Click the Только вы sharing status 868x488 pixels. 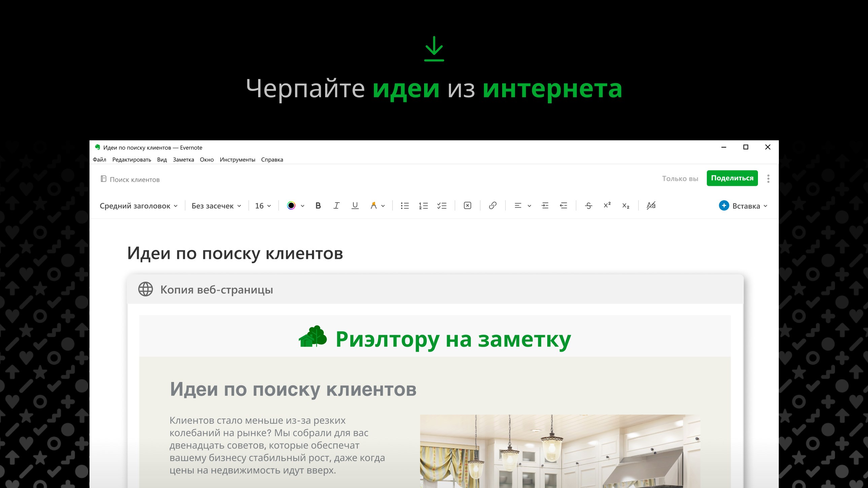tap(680, 179)
